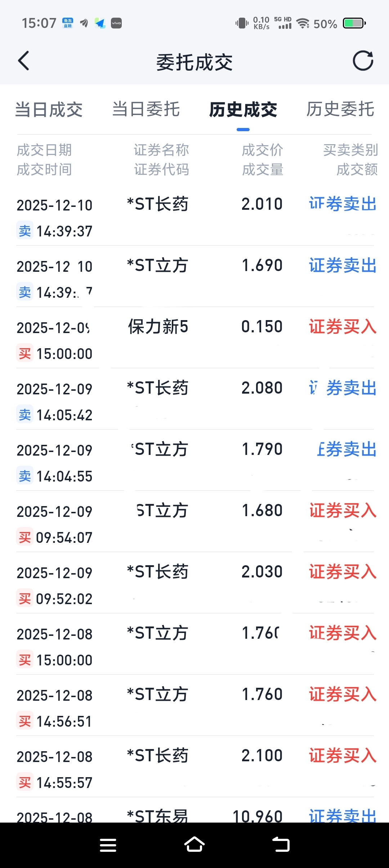Viewport: 389px width, 868px height.
Task: Tap the back arrow icon
Action: pos(24,61)
